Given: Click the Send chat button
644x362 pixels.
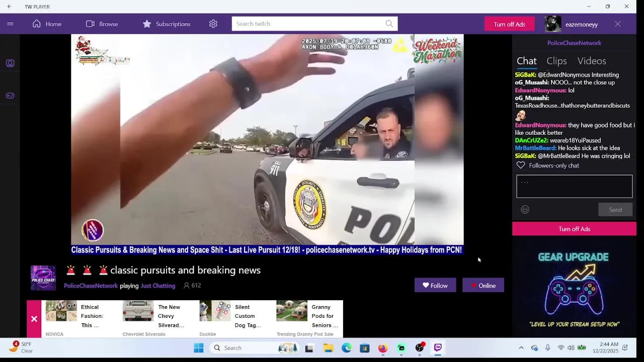Looking at the screenshot, I should pos(615,210).
